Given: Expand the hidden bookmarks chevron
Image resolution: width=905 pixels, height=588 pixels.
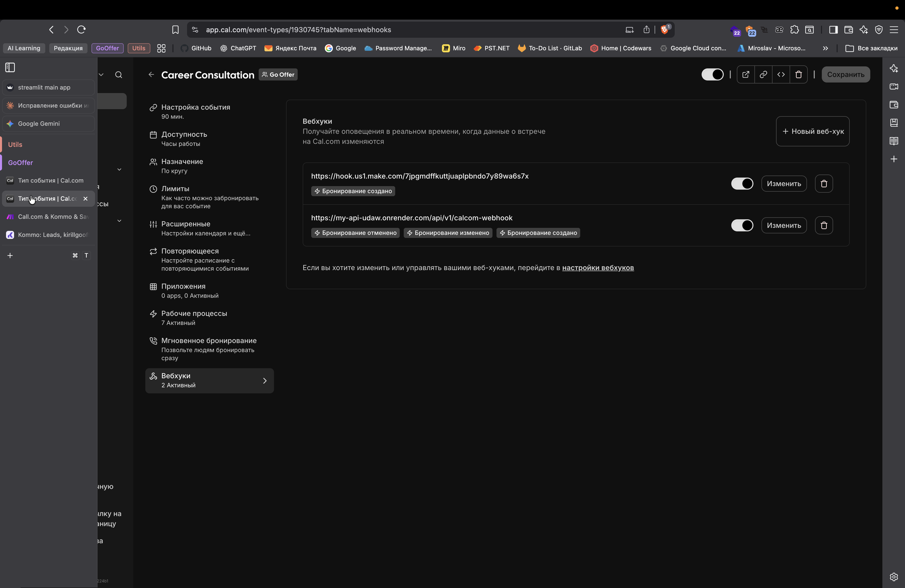Looking at the screenshot, I should pos(825,48).
